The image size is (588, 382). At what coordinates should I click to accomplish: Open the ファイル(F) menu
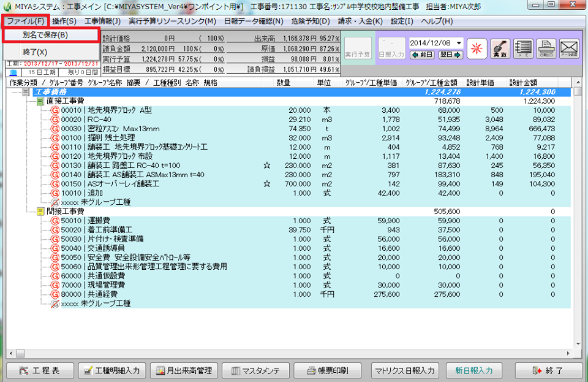pos(26,21)
